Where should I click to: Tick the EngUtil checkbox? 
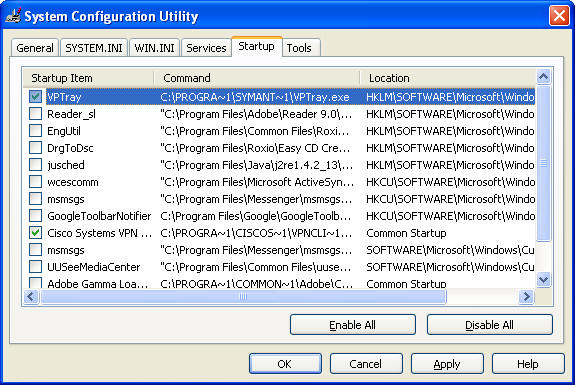tap(35, 131)
